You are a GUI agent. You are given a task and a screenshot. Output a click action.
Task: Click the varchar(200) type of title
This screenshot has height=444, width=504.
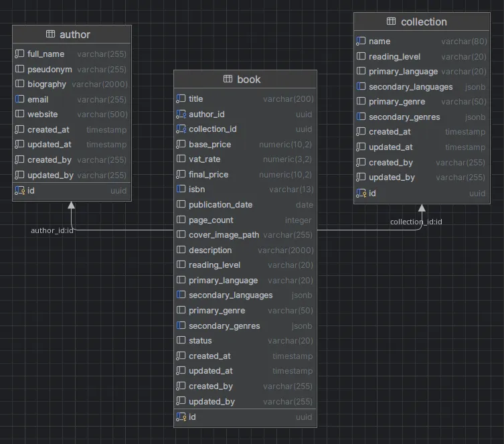pos(288,98)
